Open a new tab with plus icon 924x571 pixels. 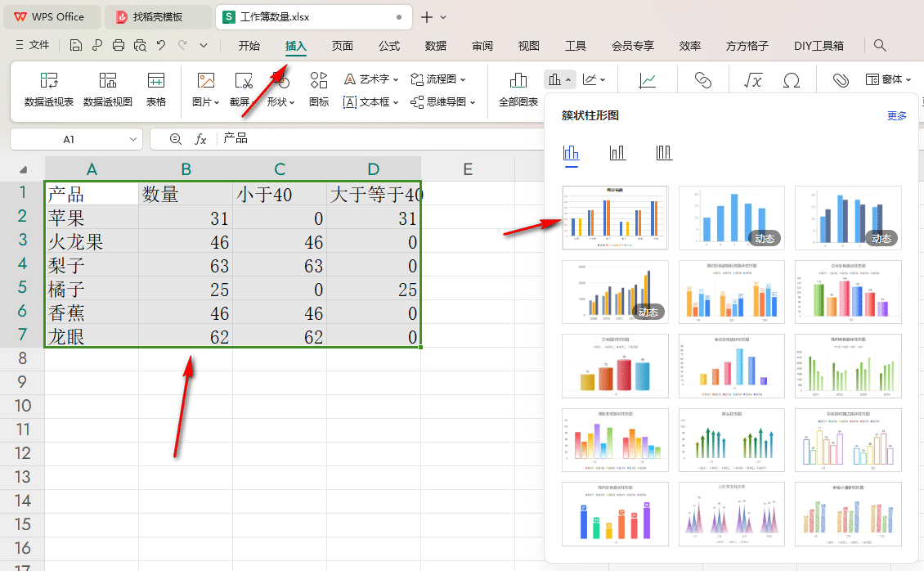(x=427, y=17)
